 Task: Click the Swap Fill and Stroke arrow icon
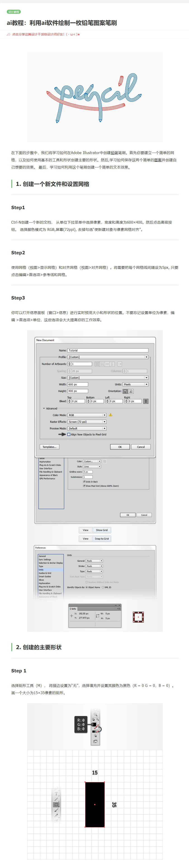(97, 720)
